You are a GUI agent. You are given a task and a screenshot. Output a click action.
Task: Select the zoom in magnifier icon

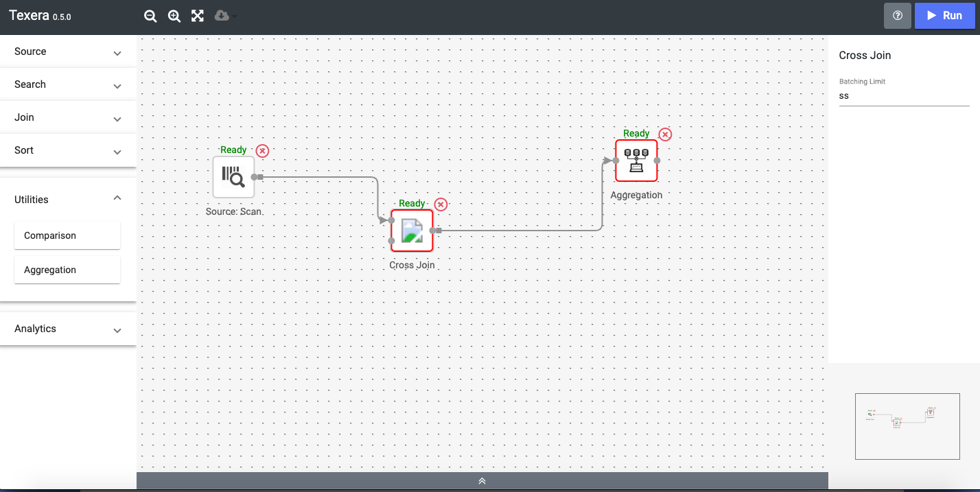pyautogui.click(x=174, y=16)
